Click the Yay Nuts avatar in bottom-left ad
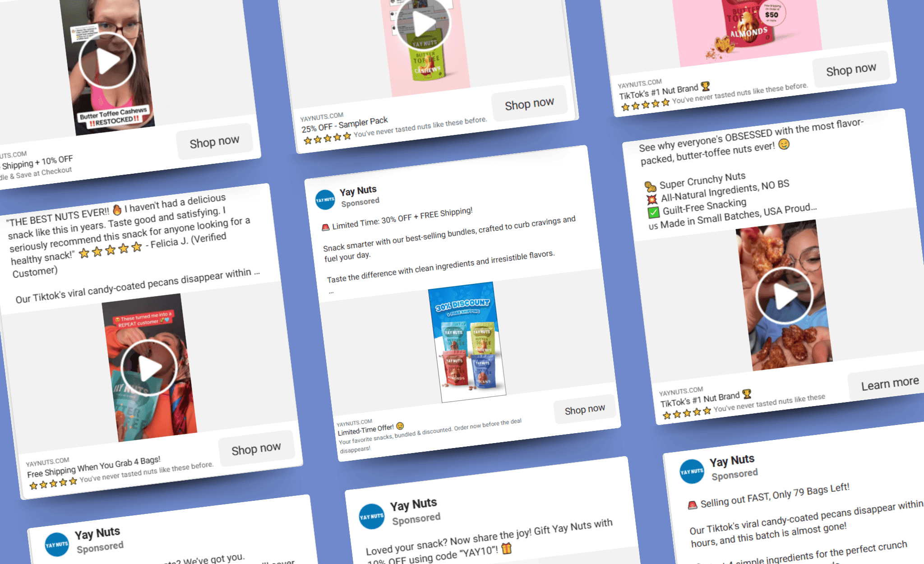This screenshot has height=564, width=924. [57, 544]
